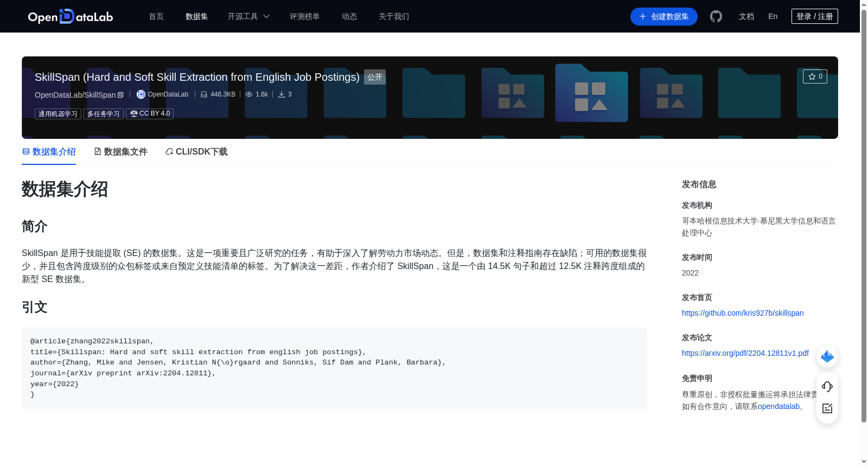Click the 发布机构 organization text
This screenshot has height=467, width=868.
759,227
